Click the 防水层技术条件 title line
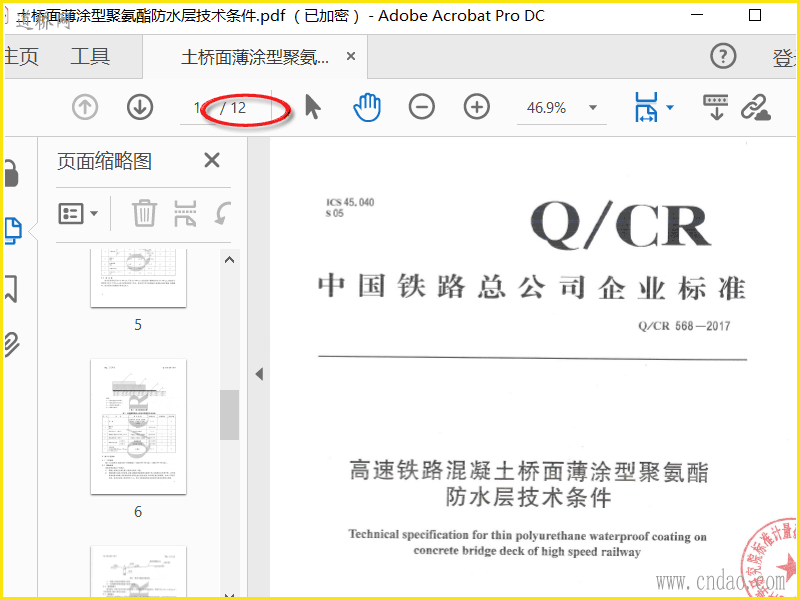The height and width of the screenshot is (600, 800). coord(529,497)
